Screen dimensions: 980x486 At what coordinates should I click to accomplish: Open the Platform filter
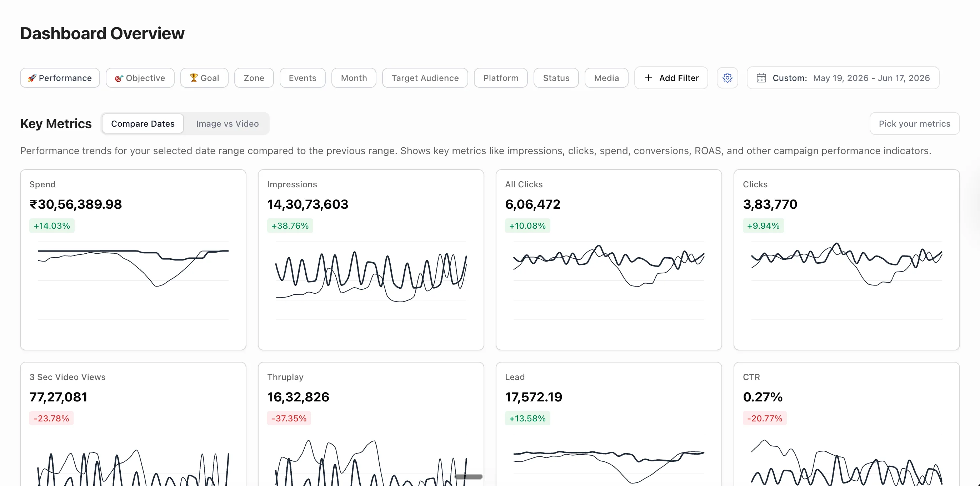pyautogui.click(x=501, y=78)
